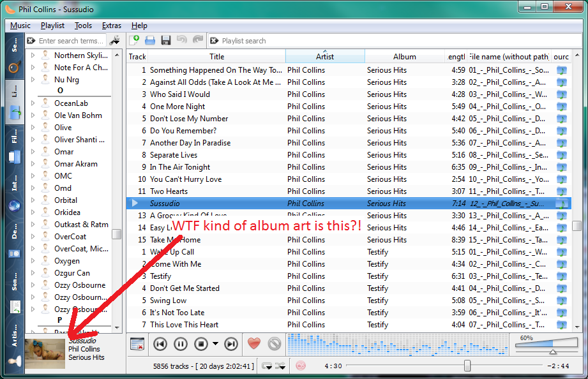Click the library search terms field
This screenshot has width=588, height=379.
72,40
